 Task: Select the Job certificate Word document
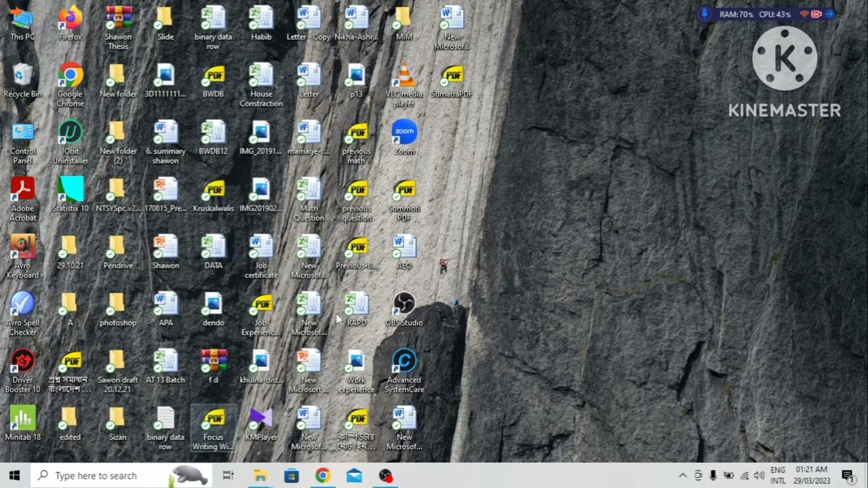click(x=261, y=257)
